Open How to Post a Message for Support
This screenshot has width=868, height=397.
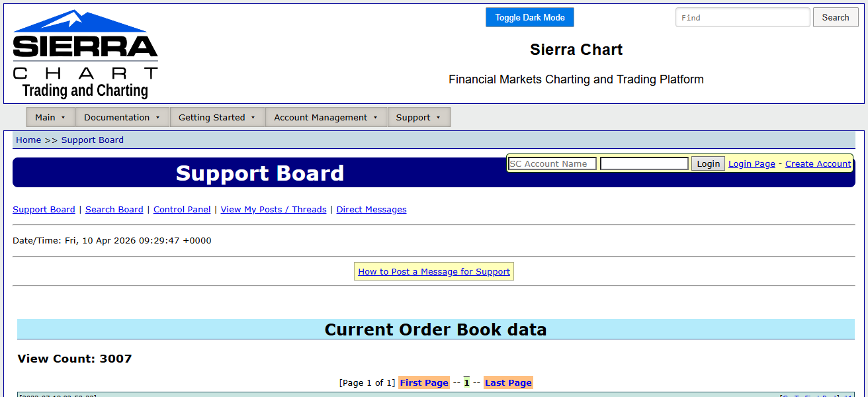433,271
